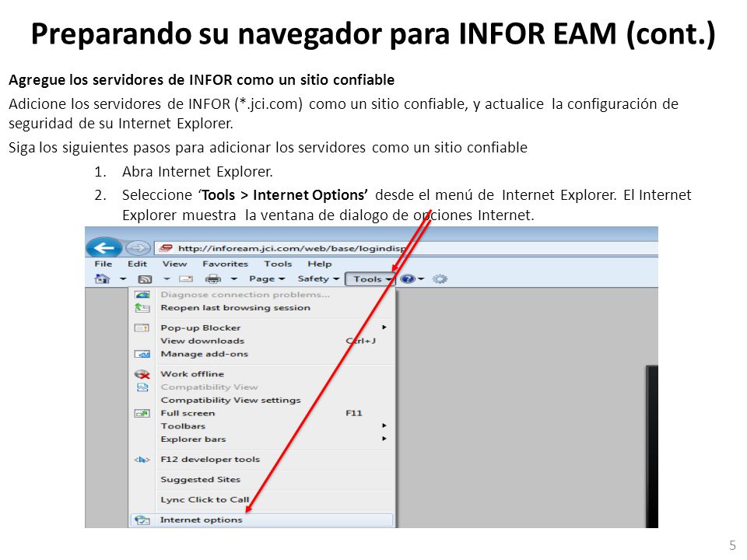Open the Safety dropdown in command bar

click(318, 279)
